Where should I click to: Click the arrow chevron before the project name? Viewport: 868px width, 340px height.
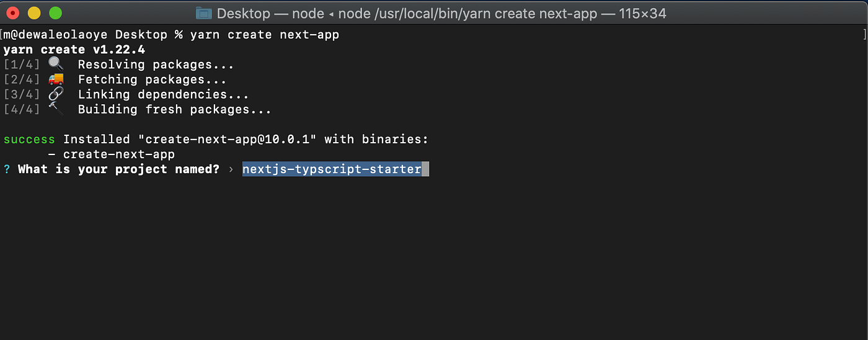pos(231,169)
